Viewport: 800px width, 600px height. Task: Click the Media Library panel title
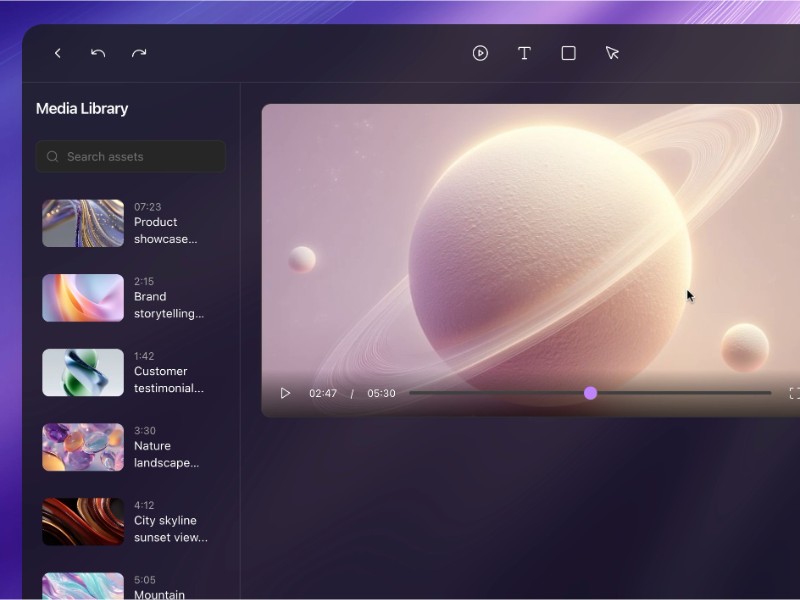82,108
